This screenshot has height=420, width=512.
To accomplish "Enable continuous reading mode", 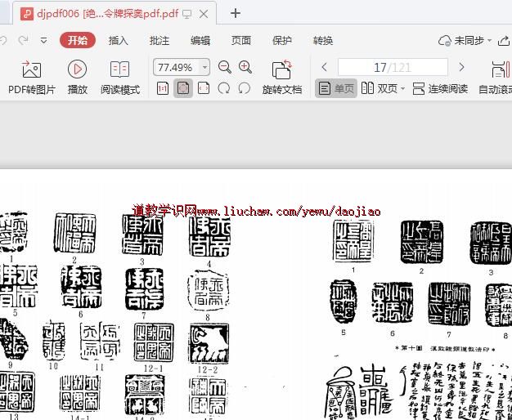I will tap(440, 88).
